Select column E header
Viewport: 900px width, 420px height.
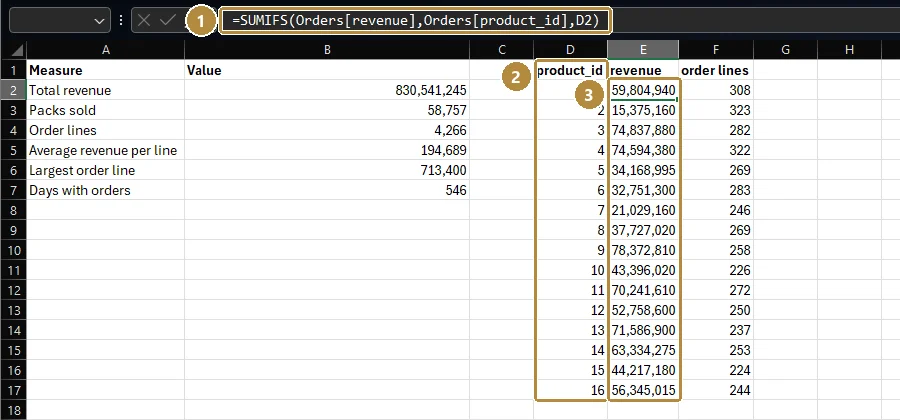pyautogui.click(x=643, y=50)
